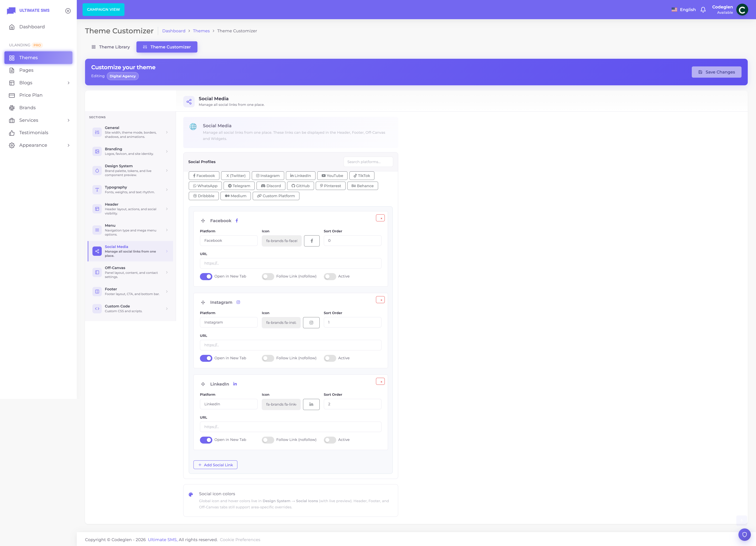Enable the Active switch for LinkedIn

330,440
